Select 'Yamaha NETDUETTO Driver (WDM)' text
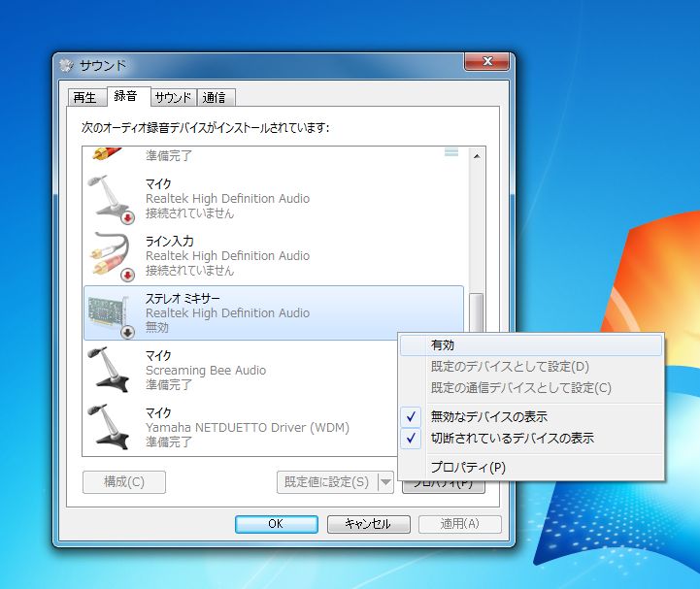 [248, 428]
